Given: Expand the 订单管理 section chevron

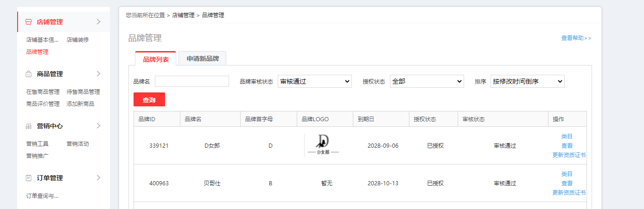Looking at the screenshot, I should [98, 177].
